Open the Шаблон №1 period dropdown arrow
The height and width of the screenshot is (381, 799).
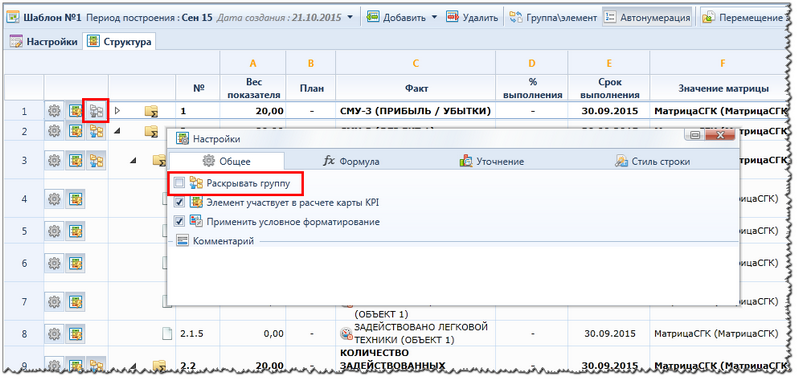coord(349,17)
